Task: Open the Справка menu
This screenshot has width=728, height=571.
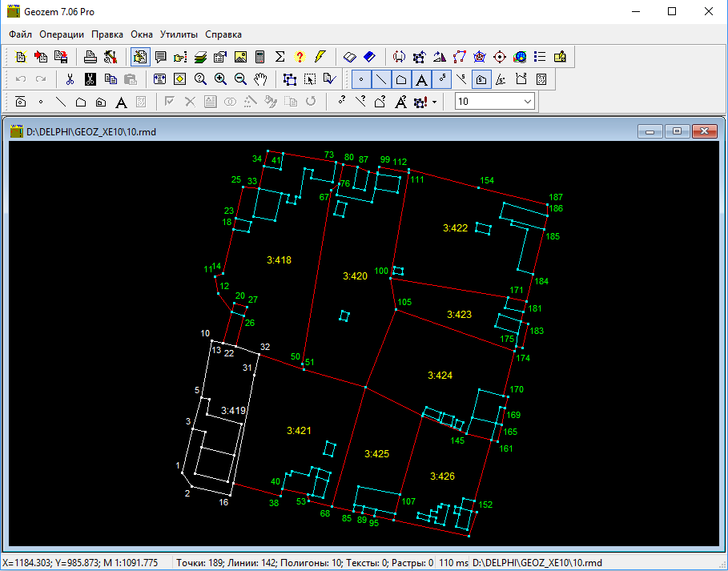Action: [223, 34]
